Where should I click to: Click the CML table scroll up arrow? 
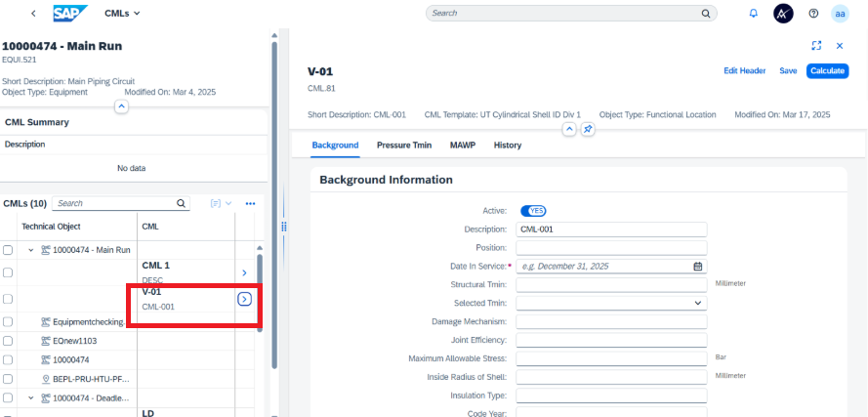pyautogui.click(x=260, y=248)
